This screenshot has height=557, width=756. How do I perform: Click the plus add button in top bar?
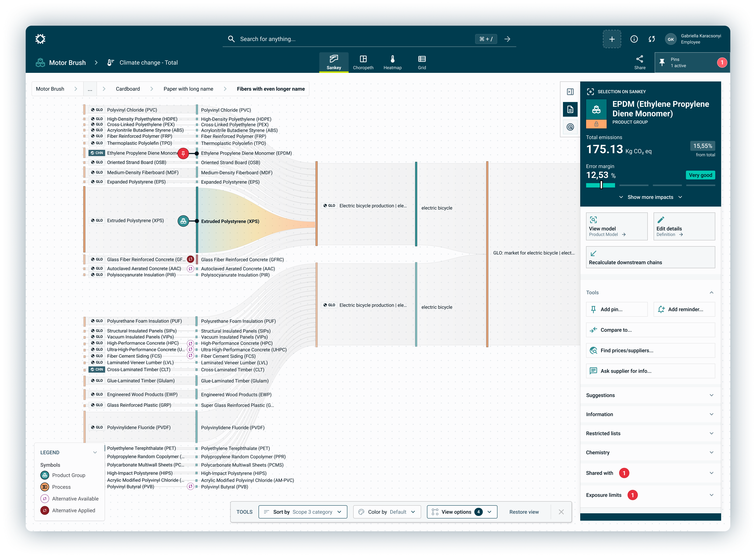click(612, 39)
